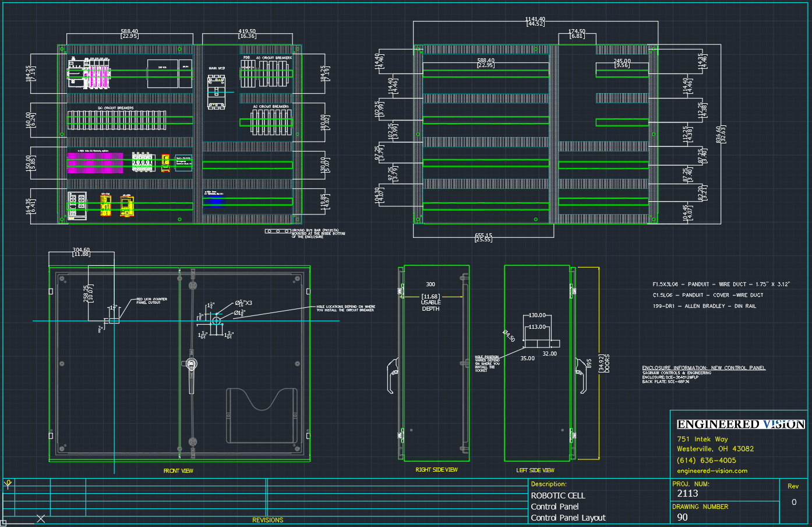Click the phone number (614) 636-4005
Viewport: 812px width, 527px height.
pos(706,461)
